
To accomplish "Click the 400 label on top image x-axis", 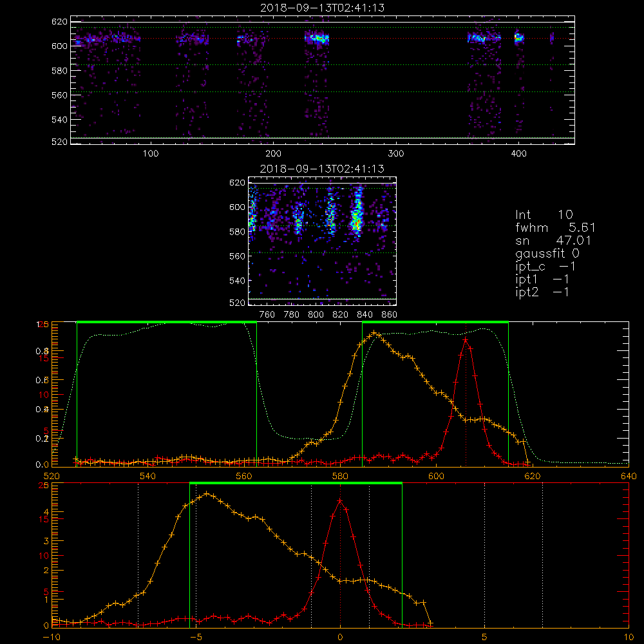I will click(518, 154).
